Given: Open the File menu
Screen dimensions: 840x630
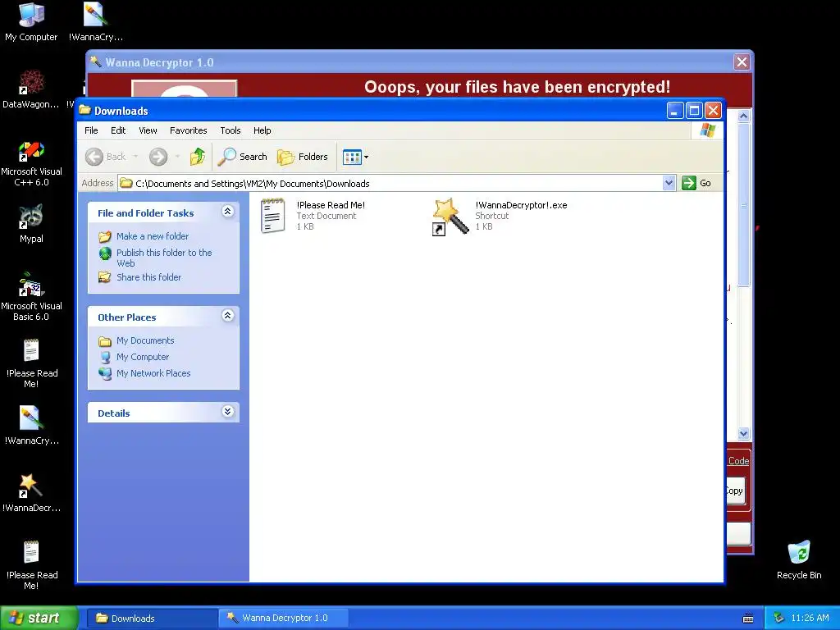Looking at the screenshot, I should coord(91,130).
